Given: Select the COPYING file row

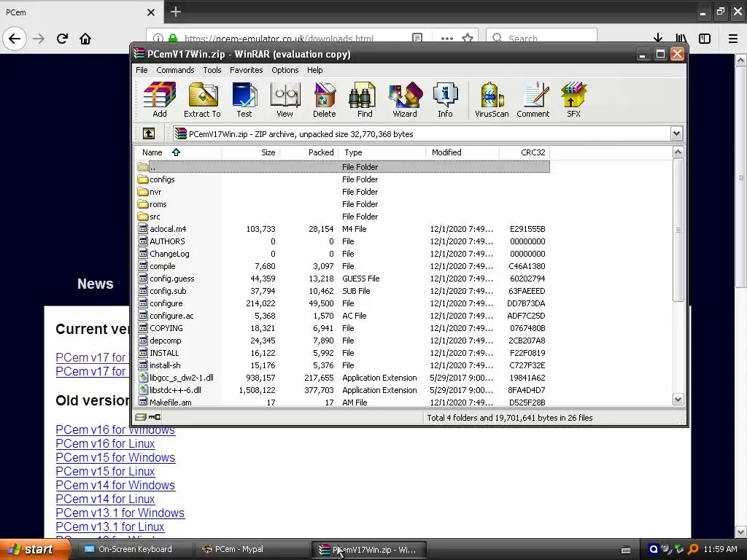Looking at the screenshot, I should [x=343, y=328].
